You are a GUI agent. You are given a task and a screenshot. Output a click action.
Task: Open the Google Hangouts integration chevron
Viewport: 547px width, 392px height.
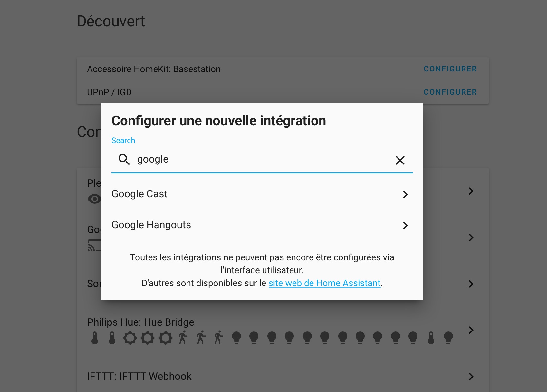[405, 225]
